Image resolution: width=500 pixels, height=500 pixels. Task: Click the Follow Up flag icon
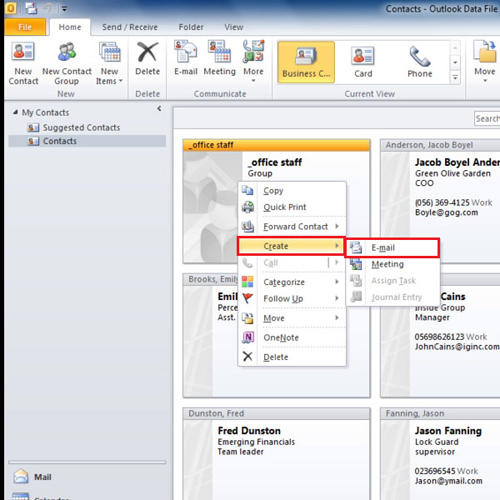248,298
